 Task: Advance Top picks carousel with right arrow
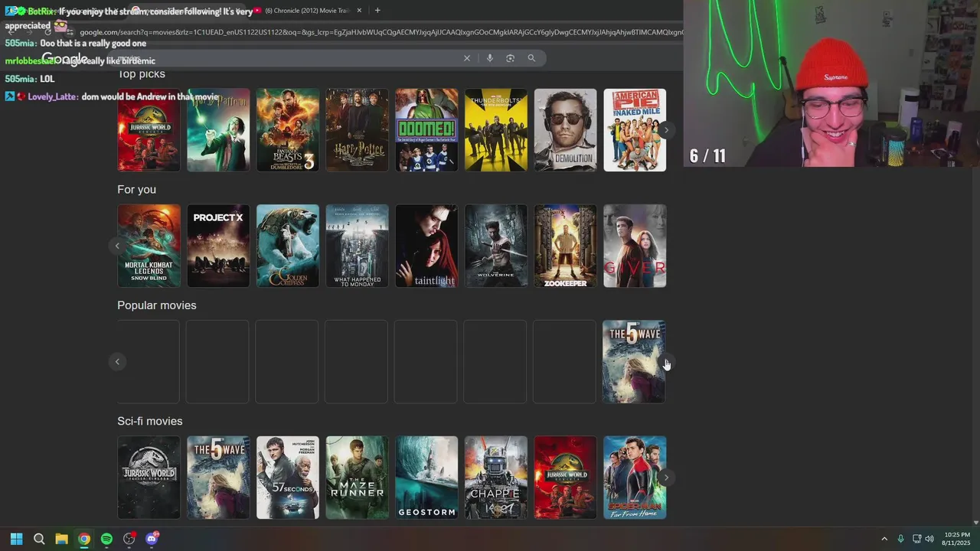pyautogui.click(x=666, y=130)
